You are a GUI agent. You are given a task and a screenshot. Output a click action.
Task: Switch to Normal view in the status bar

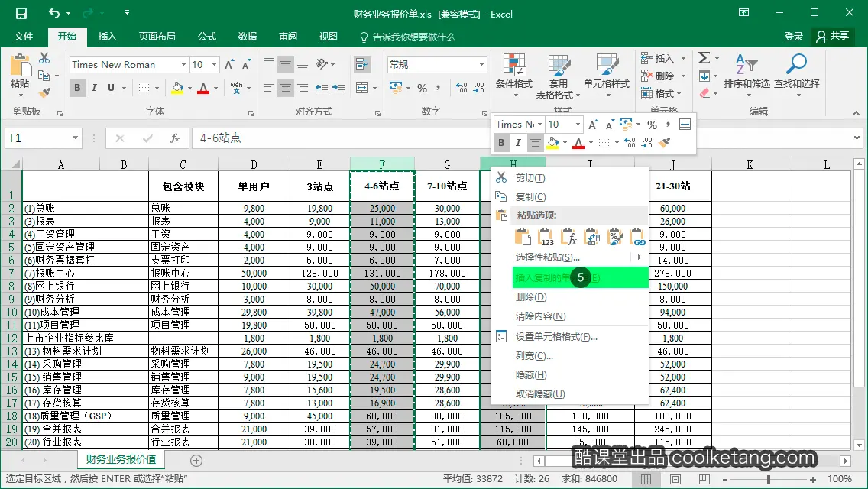coord(646,479)
